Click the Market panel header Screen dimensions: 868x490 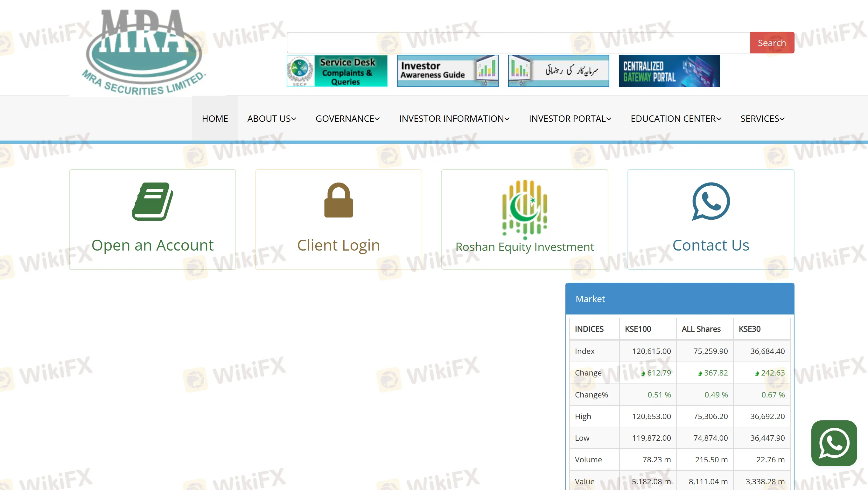tap(680, 299)
